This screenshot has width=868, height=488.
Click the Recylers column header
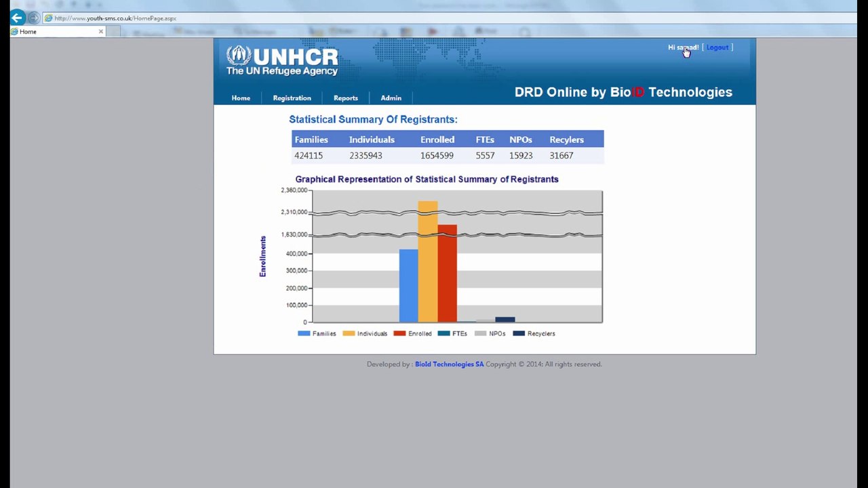click(566, 140)
